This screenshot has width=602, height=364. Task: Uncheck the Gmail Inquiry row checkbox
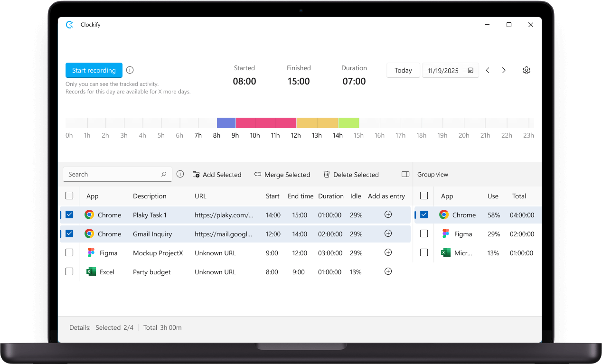tap(69, 233)
